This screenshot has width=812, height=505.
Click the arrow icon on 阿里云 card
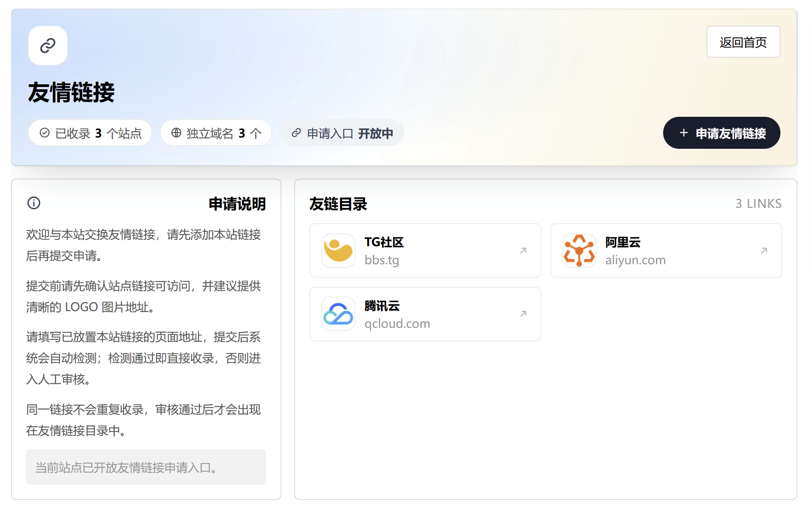click(764, 251)
